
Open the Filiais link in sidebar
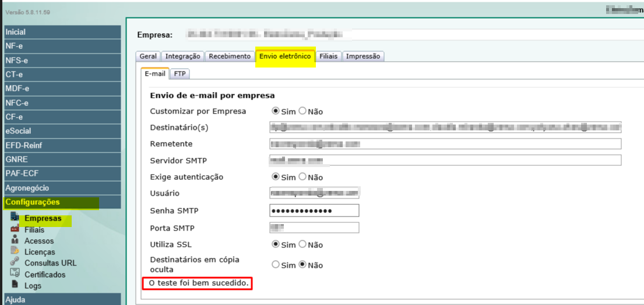pyautogui.click(x=34, y=230)
